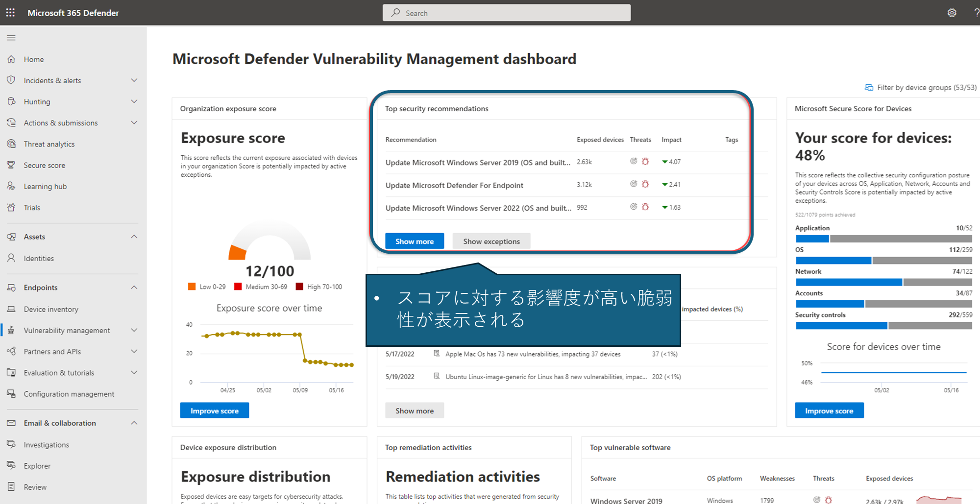Click threat insights target icon for Defender For Endpoint

point(634,184)
